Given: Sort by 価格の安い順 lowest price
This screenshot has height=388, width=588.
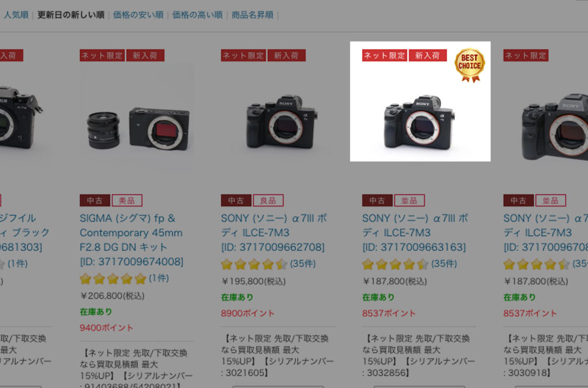Looking at the screenshot, I should [x=139, y=15].
